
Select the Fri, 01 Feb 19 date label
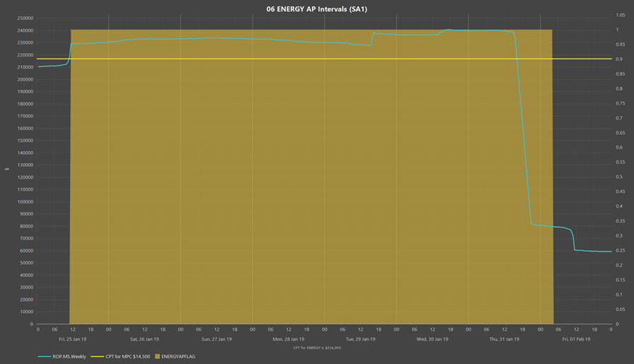[x=575, y=339]
